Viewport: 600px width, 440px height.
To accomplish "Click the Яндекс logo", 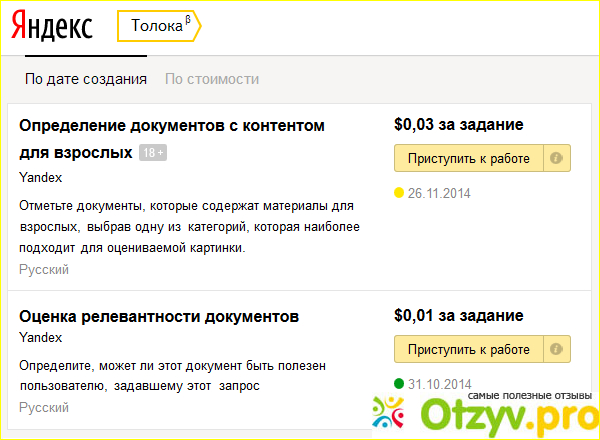I will (53, 27).
